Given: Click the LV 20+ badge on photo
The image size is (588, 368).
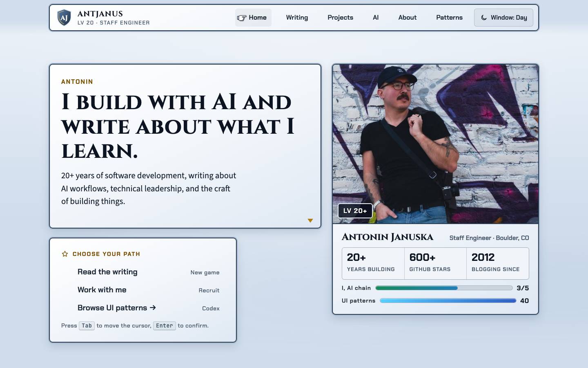Looking at the screenshot, I should [x=355, y=211].
